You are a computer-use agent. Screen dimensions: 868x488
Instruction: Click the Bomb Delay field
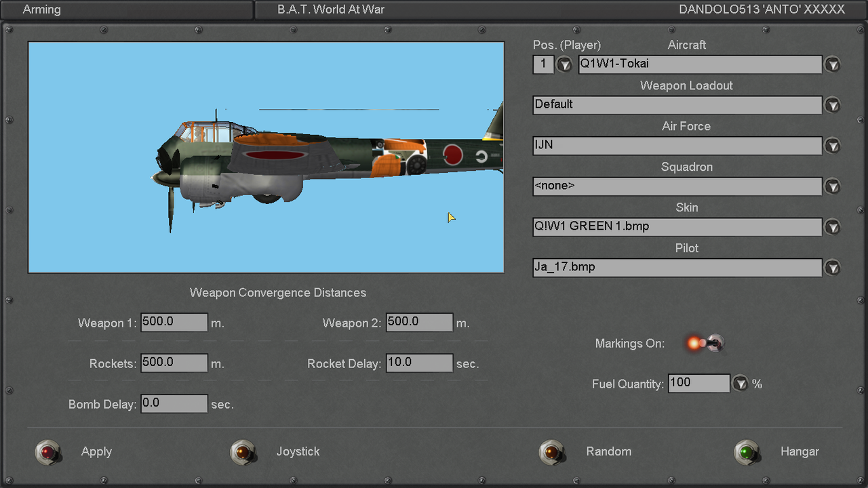(174, 403)
